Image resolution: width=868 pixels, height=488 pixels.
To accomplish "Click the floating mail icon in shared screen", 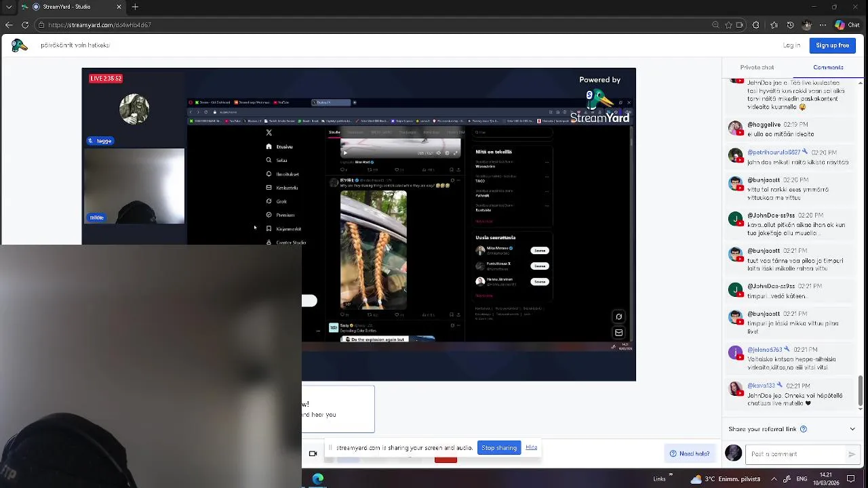I will pyautogui.click(x=618, y=333).
